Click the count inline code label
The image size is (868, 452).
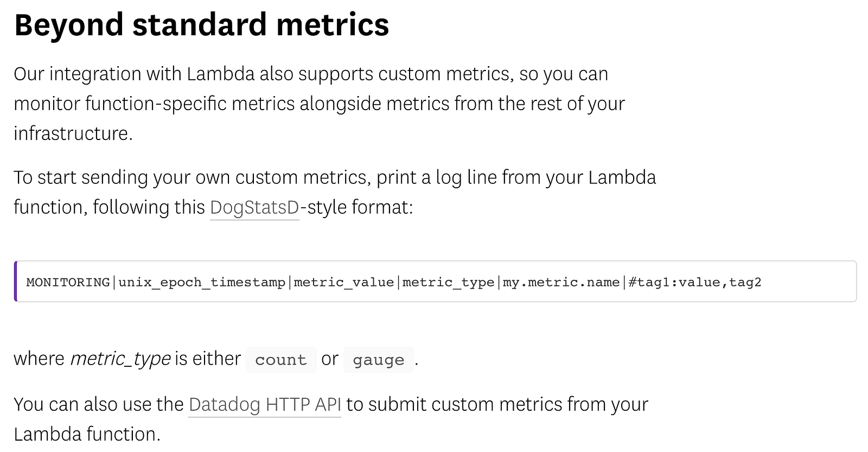(281, 360)
